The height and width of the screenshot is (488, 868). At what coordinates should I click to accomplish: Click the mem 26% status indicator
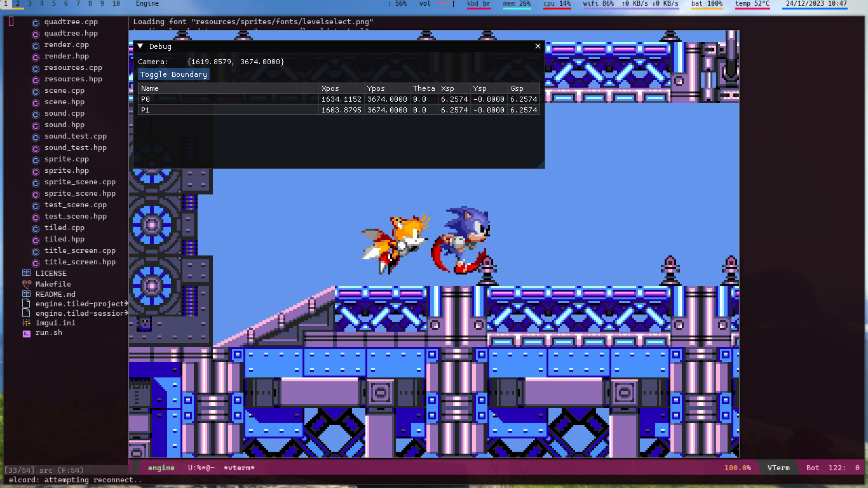coord(517,4)
